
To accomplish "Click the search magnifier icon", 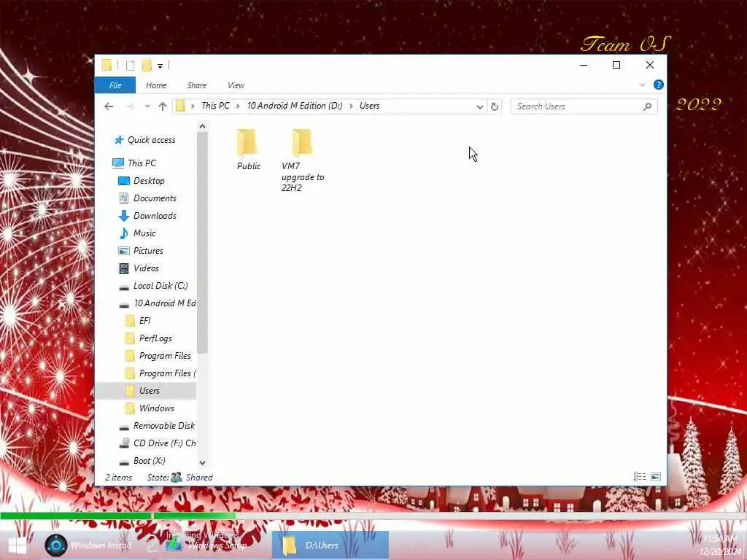I will click(647, 106).
